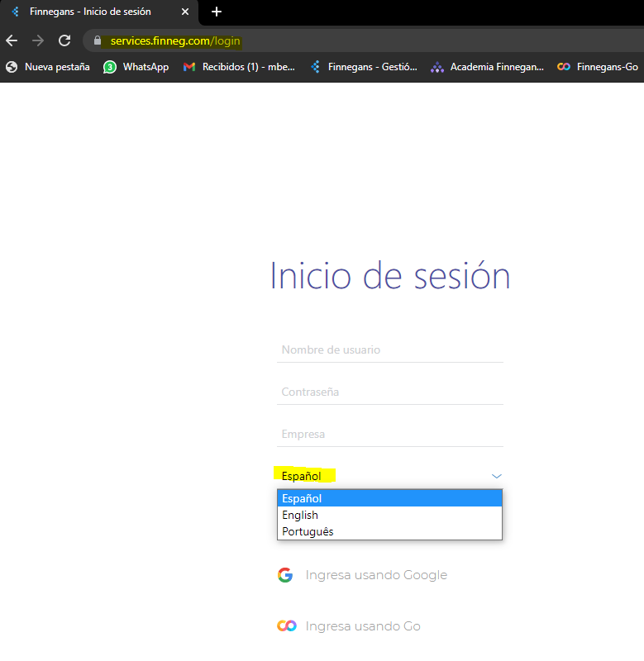Click the browser back arrow
The width and height of the screenshot is (644, 661).
tap(12, 40)
